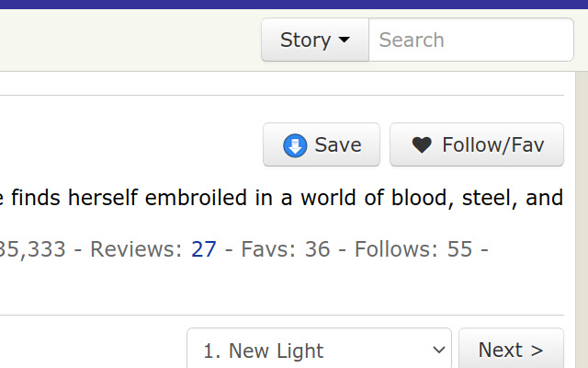The height and width of the screenshot is (368, 588).
Task: Go to the next chapter with Next >
Action: [511, 351]
